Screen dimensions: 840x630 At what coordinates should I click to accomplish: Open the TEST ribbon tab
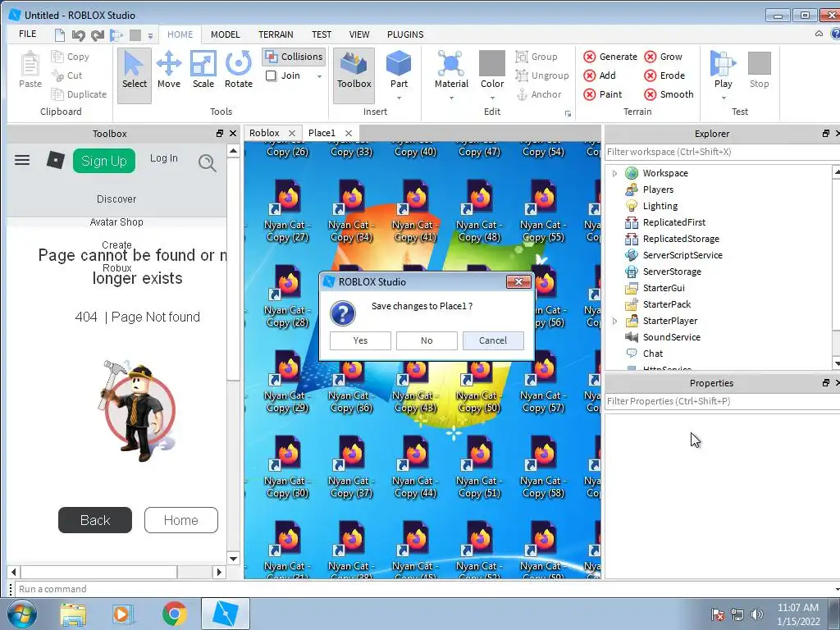[x=322, y=34]
